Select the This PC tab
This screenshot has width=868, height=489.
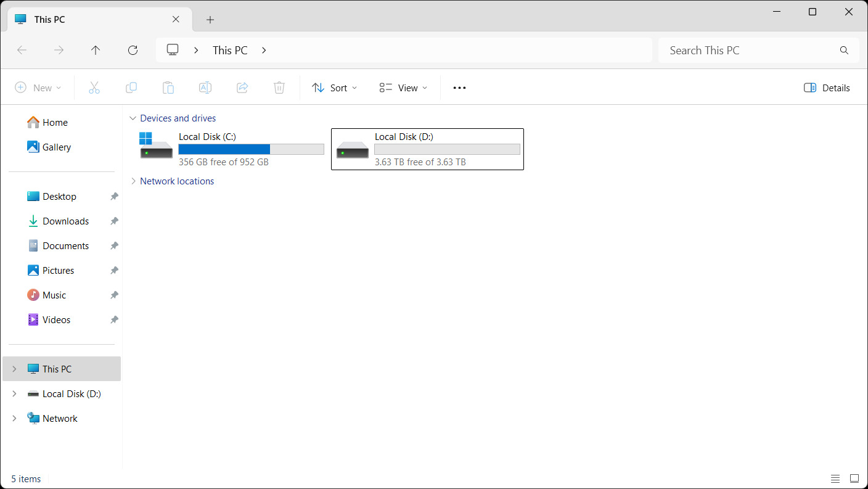(x=99, y=19)
